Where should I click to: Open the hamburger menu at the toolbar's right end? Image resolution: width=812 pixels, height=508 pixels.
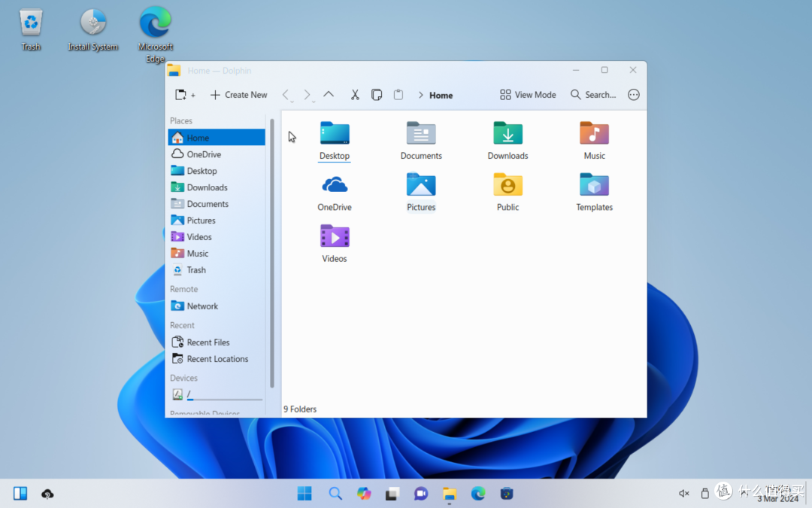point(633,95)
